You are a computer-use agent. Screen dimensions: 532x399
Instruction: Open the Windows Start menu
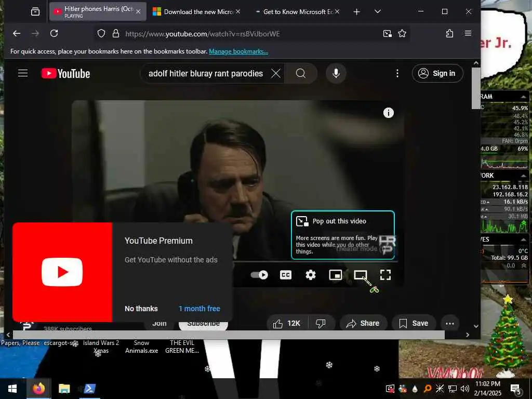(x=12, y=389)
